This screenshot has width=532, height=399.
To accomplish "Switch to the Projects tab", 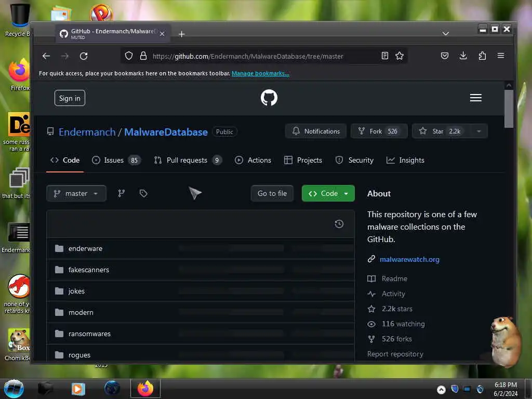I will pyautogui.click(x=303, y=160).
